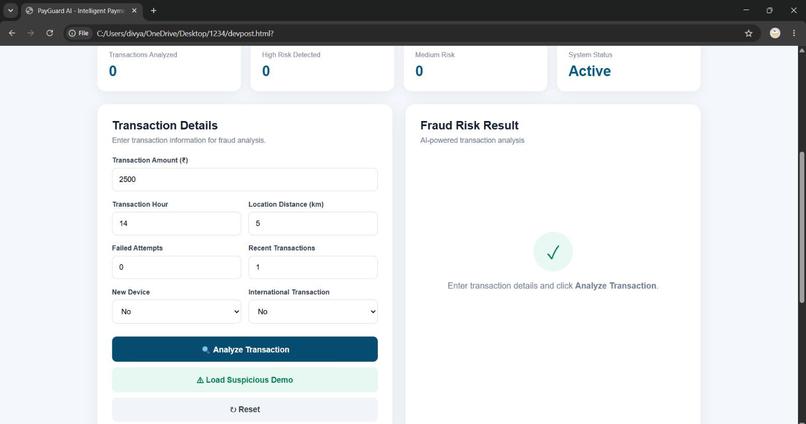
Task: Click the File site info chip
Action: 79,33
